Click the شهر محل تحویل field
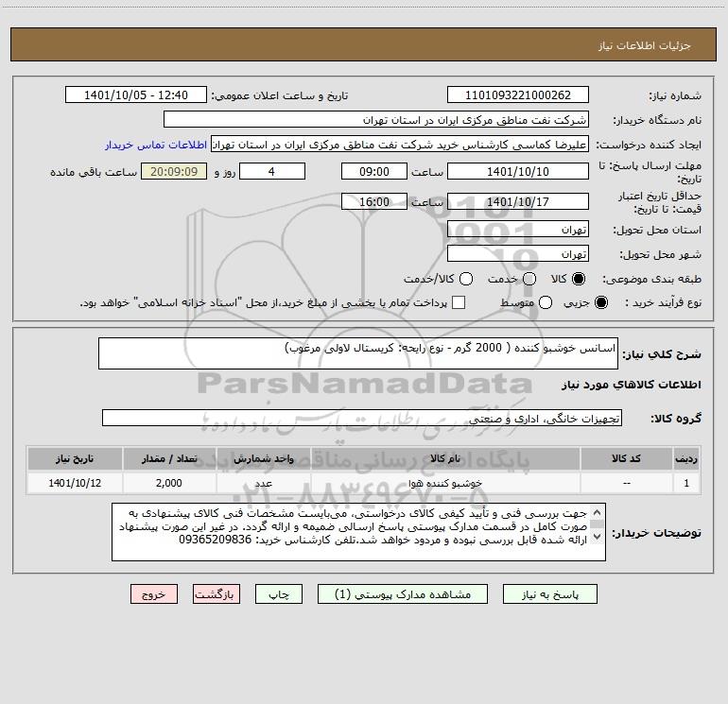Screen dimensions: 728x704 (518, 253)
